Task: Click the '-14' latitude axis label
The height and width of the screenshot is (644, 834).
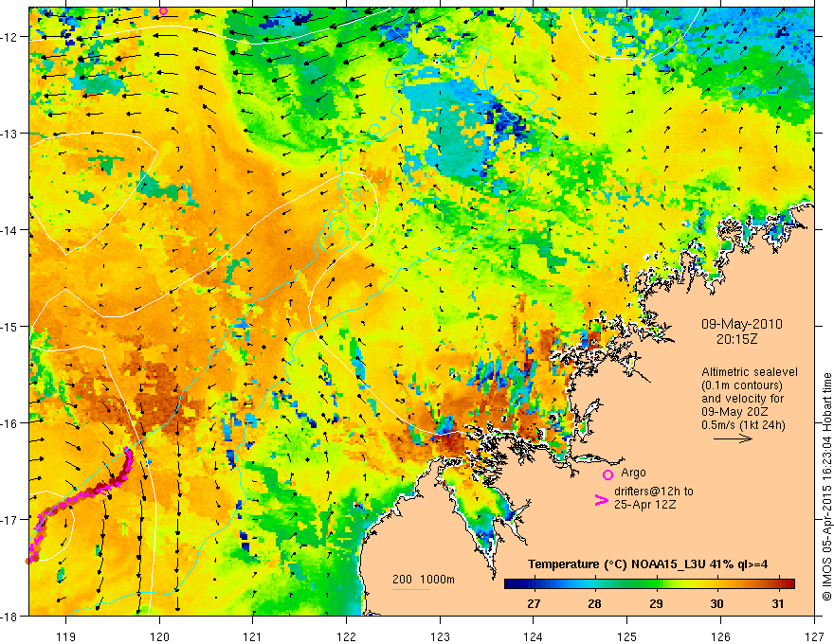Action: tap(10, 230)
